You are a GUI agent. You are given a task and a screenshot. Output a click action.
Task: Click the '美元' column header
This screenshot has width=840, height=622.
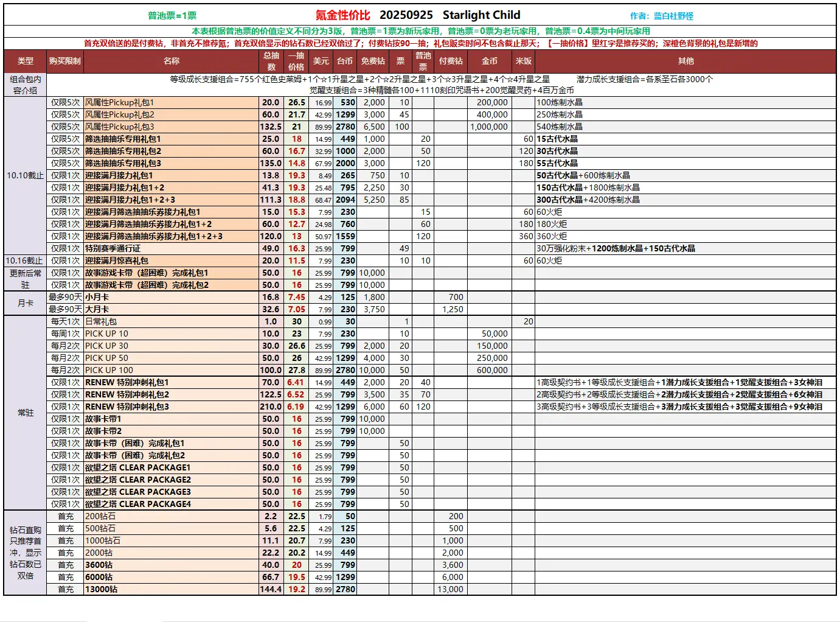(x=321, y=61)
